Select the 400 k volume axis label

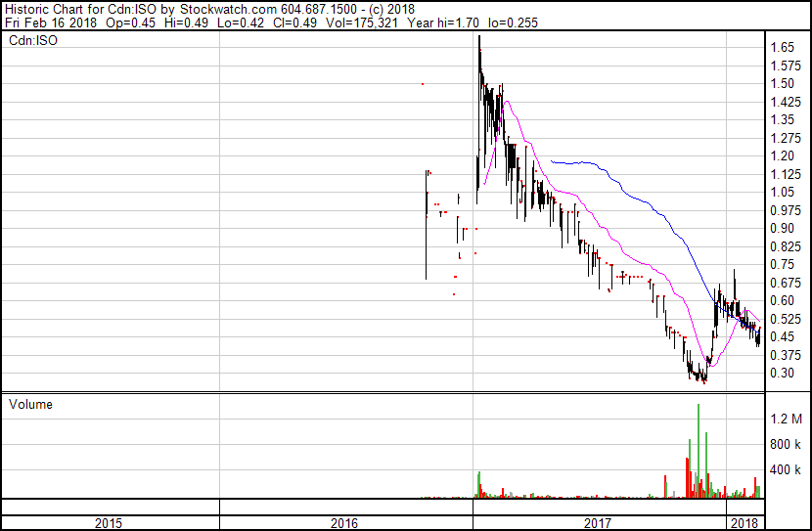point(786,469)
